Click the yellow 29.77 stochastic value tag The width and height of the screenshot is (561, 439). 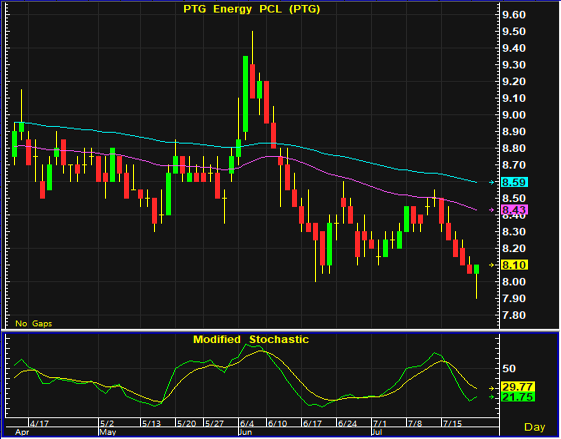pos(518,387)
